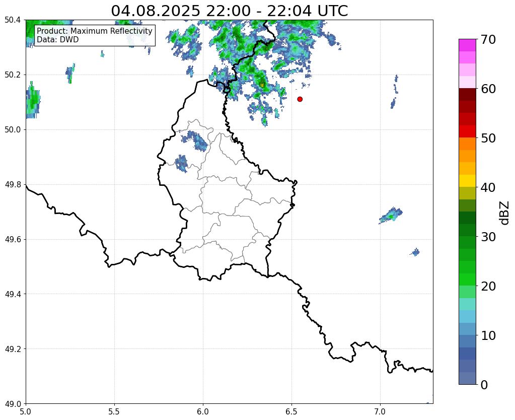Click the y-axis label 50.0
The height and width of the screenshot is (420, 515).
(x=13, y=130)
